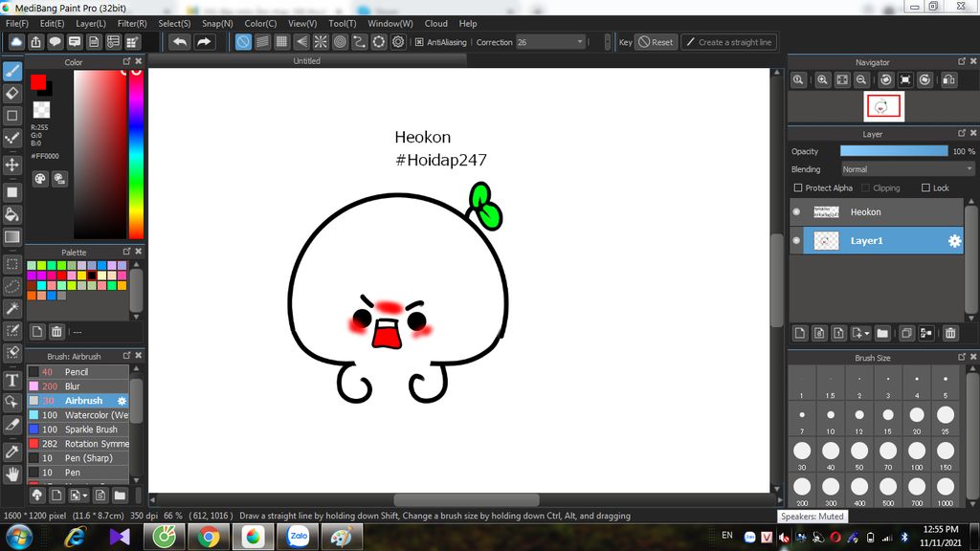The height and width of the screenshot is (551, 980).
Task: Click the Navigator preview thumbnail
Action: click(883, 106)
